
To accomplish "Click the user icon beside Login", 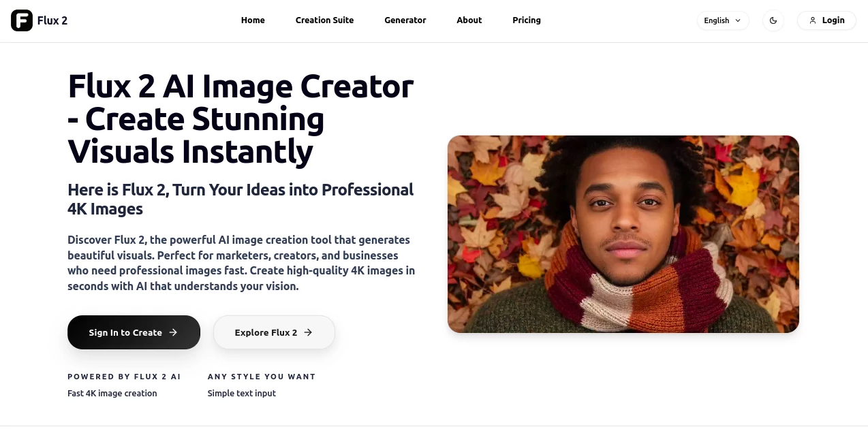I will (811, 20).
